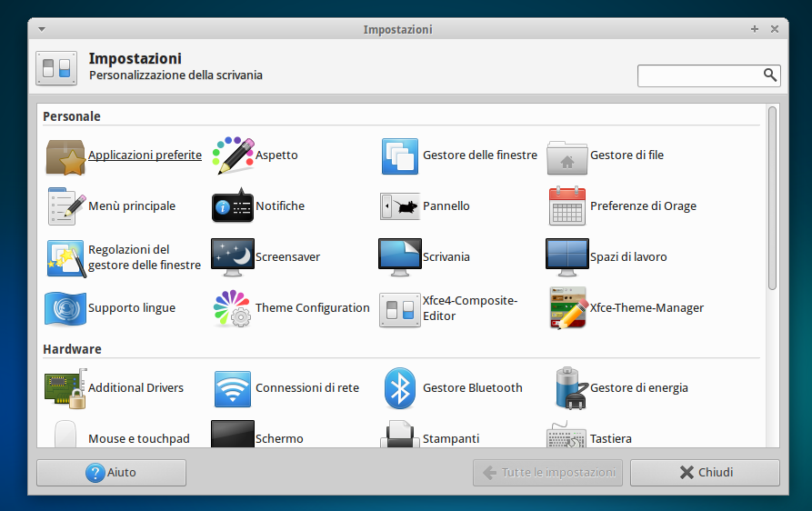Open the Aspetto pencil icon
Screen dimensions: 812x511
point(234,155)
